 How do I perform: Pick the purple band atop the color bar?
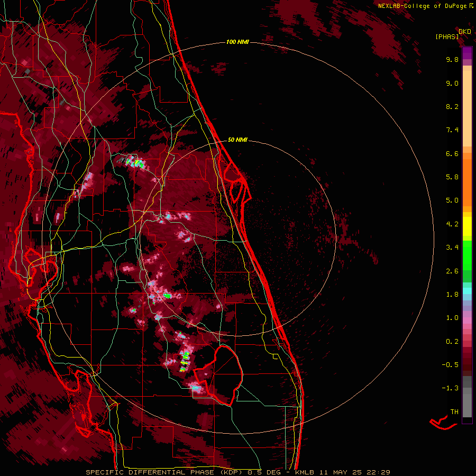click(467, 53)
